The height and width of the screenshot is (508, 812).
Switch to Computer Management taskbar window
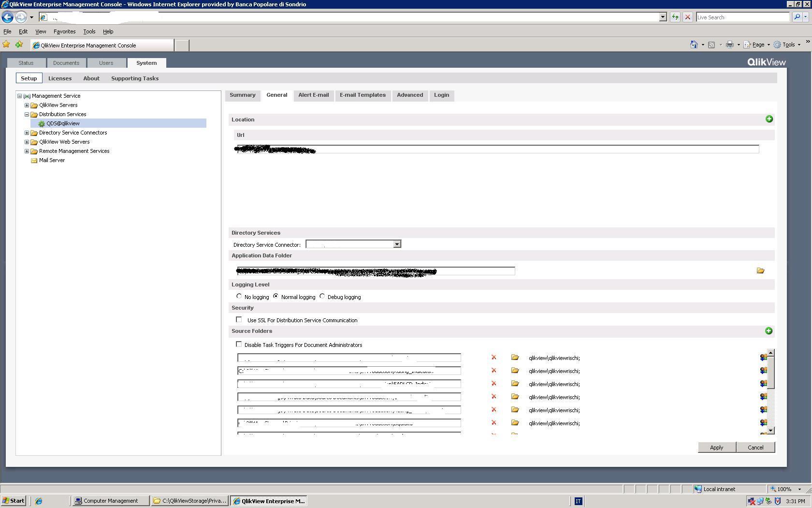pos(110,501)
